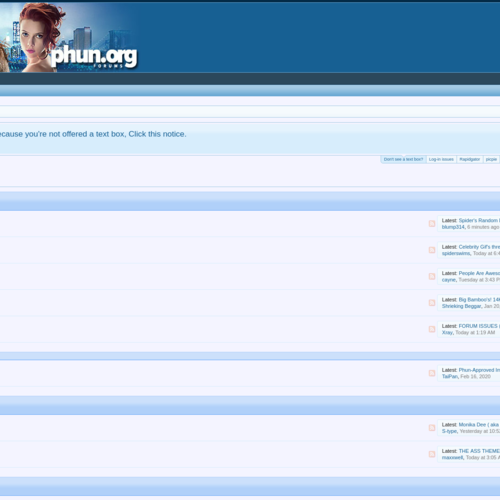Screen dimensions: 500x500
Task: Open latest thread "Monika Dee"
Action: click(479, 424)
